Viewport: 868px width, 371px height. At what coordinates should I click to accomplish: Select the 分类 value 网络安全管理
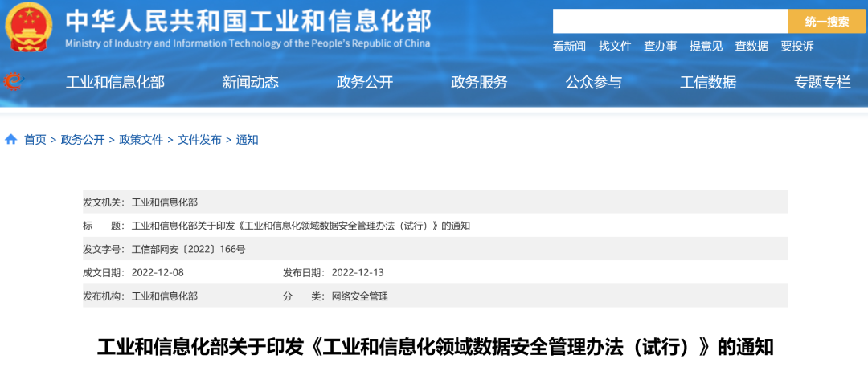[360, 296]
